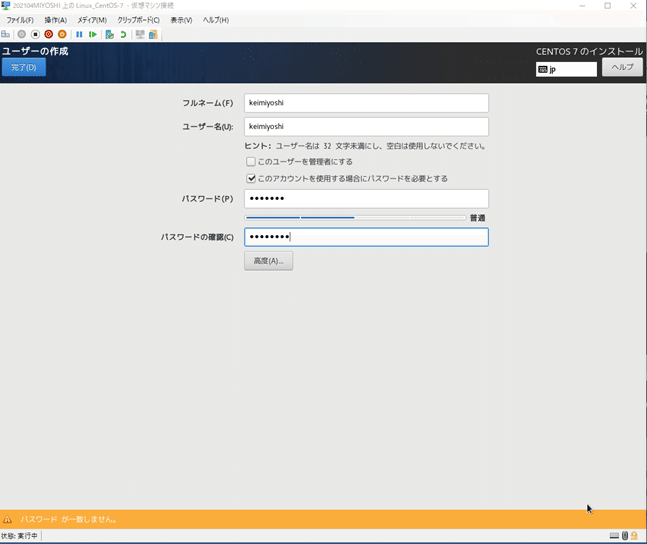Click into the ユーザー名(U) text field
Screen dimensions: 647x544
coord(366,126)
